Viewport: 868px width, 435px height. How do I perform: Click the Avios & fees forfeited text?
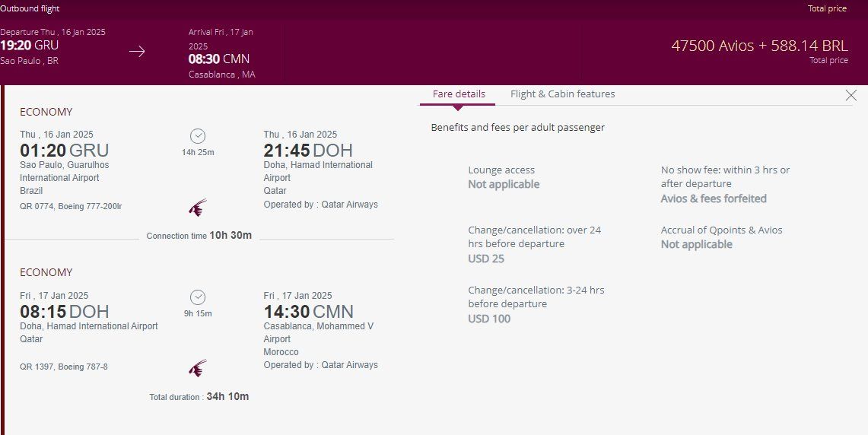click(714, 198)
